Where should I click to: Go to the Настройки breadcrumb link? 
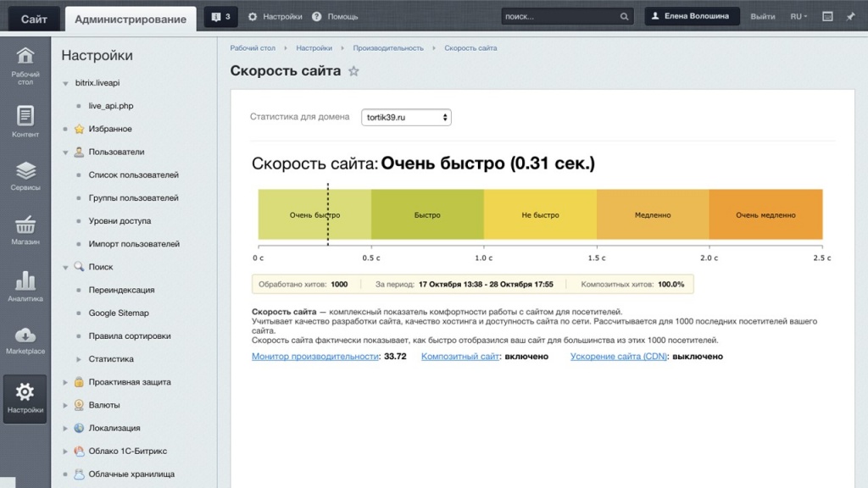click(x=314, y=48)
